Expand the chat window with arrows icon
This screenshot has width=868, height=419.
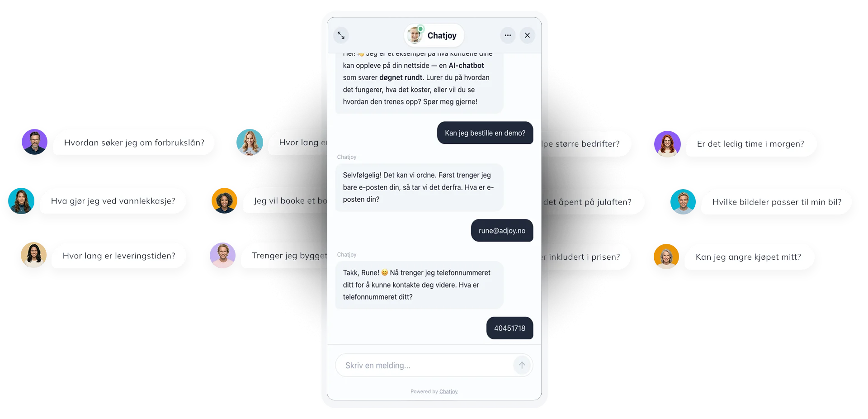pyautogui.click(x=341, y=35)
